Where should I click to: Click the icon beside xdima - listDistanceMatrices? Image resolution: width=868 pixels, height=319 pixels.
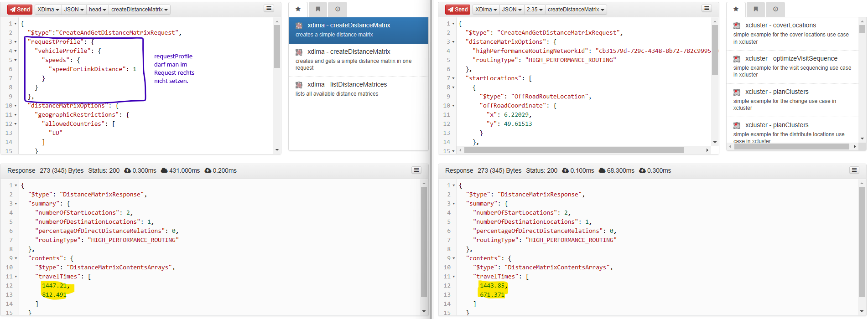pos(299,85)
